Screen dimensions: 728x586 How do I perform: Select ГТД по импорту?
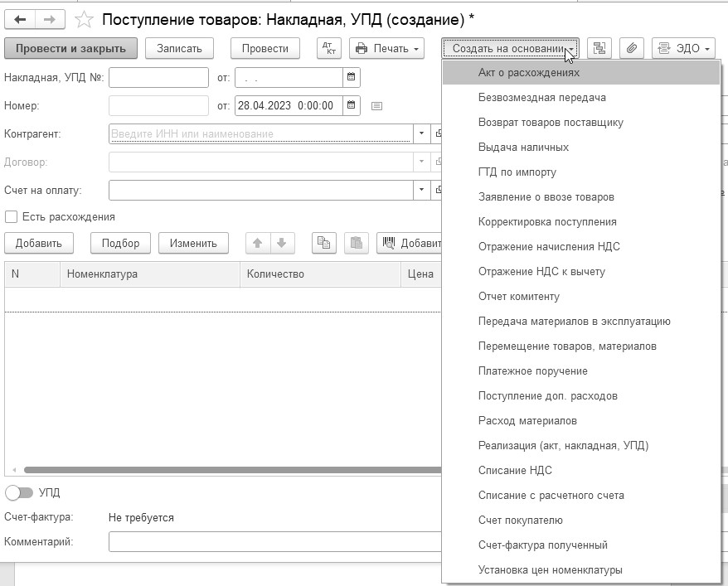580,172
